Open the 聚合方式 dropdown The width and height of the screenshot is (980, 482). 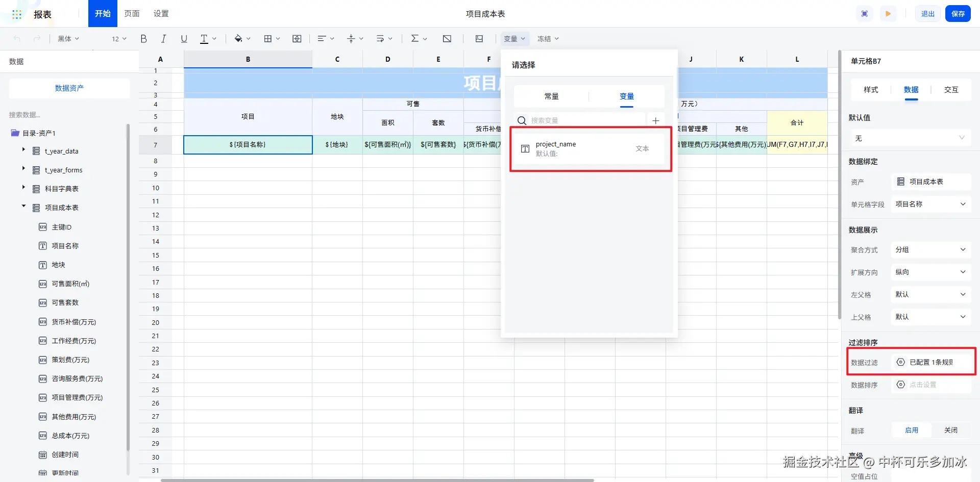tap(931, 249)
